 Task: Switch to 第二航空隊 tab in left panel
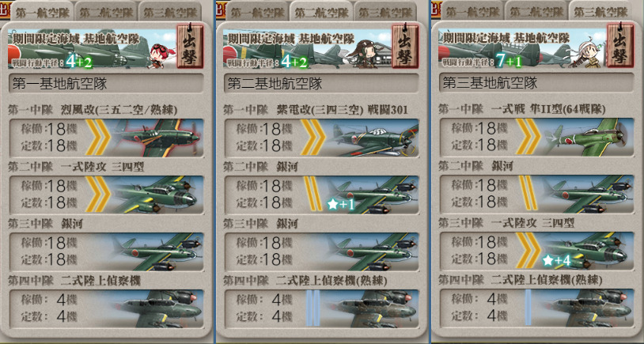coord(106,11)
